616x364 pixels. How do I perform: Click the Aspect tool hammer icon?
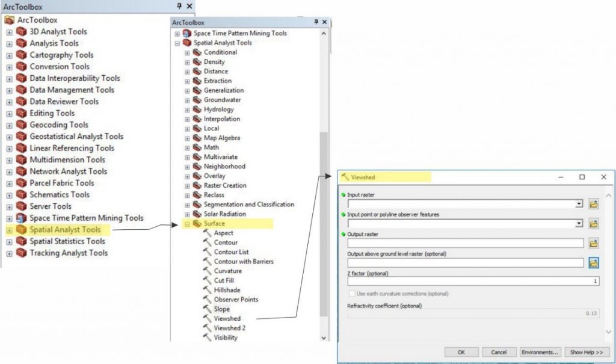(207, 233)
